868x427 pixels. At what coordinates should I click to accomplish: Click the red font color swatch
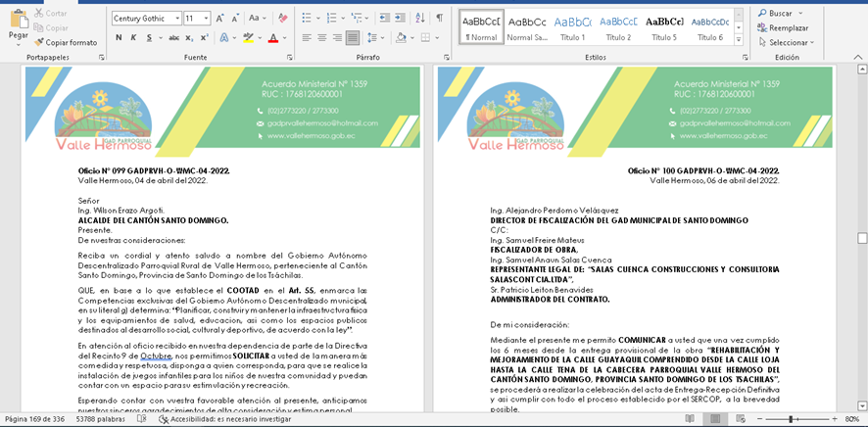click(x=272, y=38)
